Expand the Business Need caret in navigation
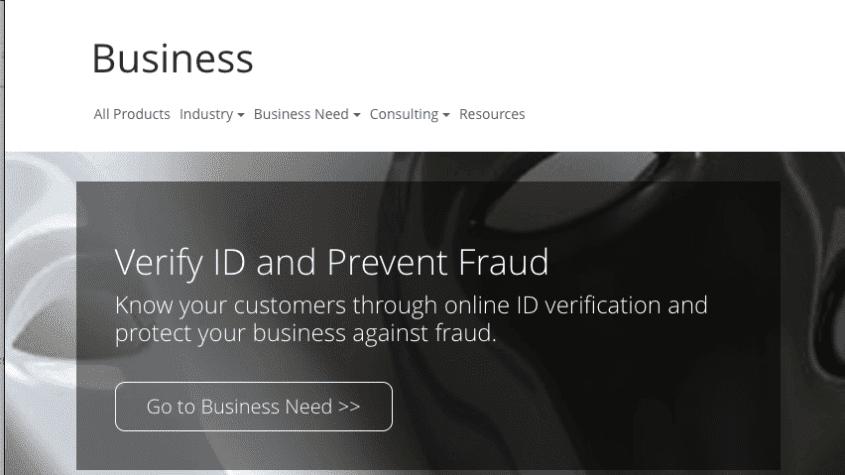The image size is (845, 475). click(x=357, y=115)
